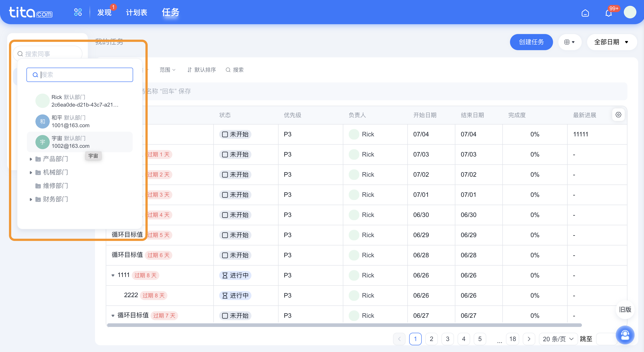644x352 pixels.
Task: Go to page 18
Action: coord(512,339)
